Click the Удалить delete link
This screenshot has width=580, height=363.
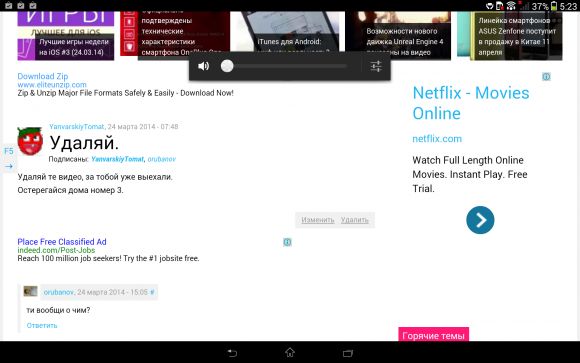coord(355,220)
